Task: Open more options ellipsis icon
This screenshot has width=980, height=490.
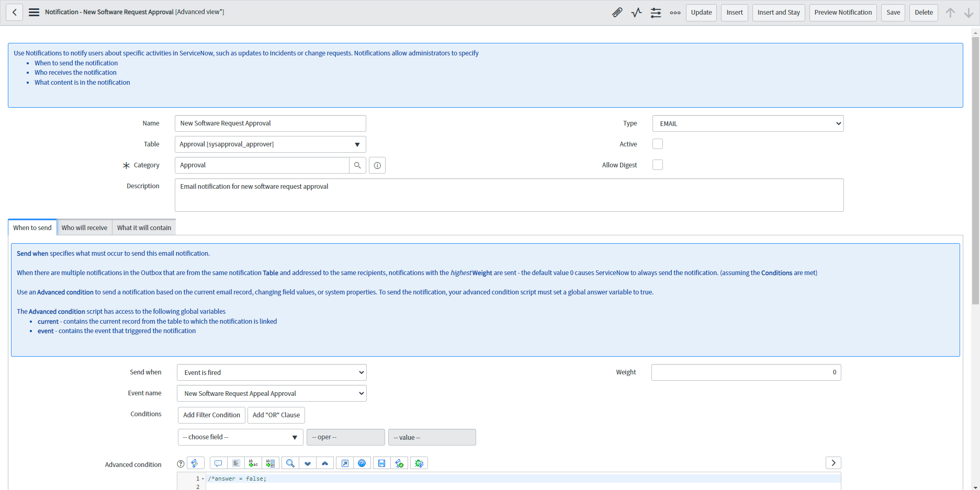Action: coord(675,13)
